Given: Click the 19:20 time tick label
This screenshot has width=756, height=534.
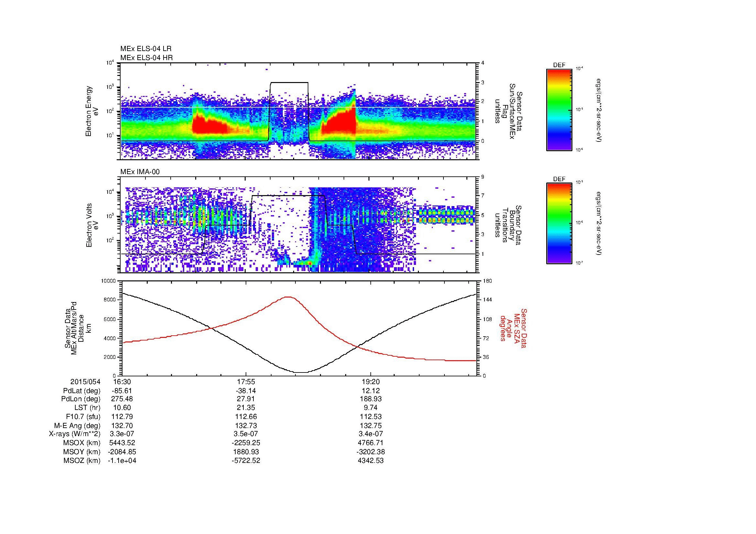Looking at the screenshot, I should tap(371, 382).
